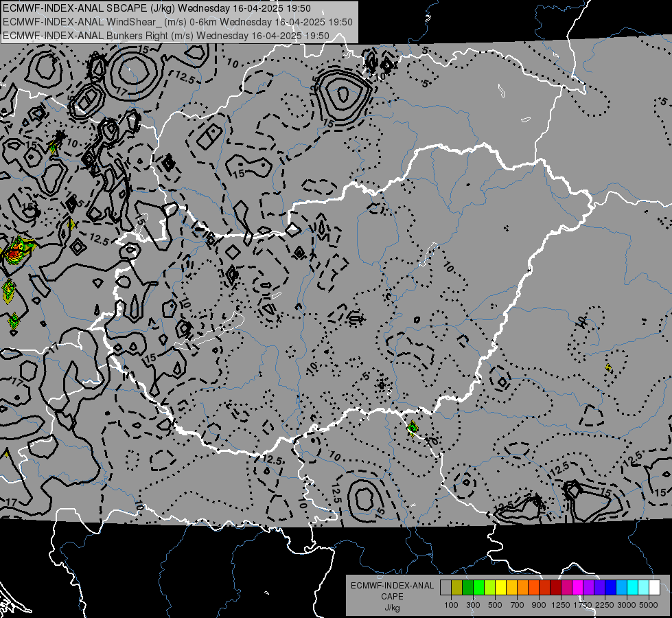Click the CAPE label in legend

[392, 597]
